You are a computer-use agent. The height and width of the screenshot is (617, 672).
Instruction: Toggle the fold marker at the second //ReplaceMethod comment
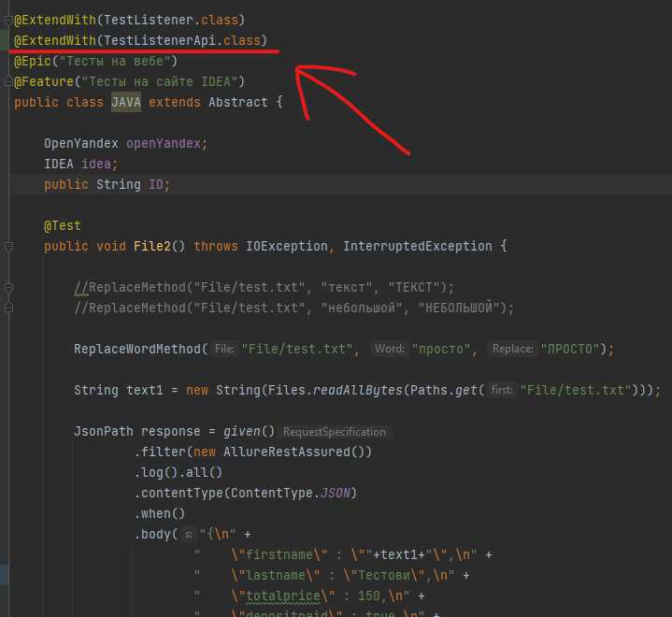pyautogui.click(x=8, y=308)
